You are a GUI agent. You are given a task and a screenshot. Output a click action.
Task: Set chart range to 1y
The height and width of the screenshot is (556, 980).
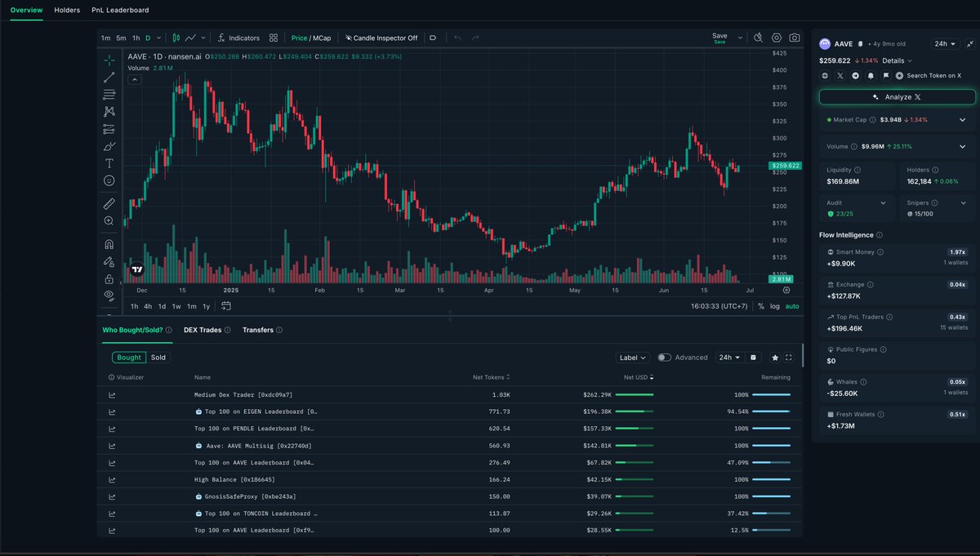pos(207,306)
